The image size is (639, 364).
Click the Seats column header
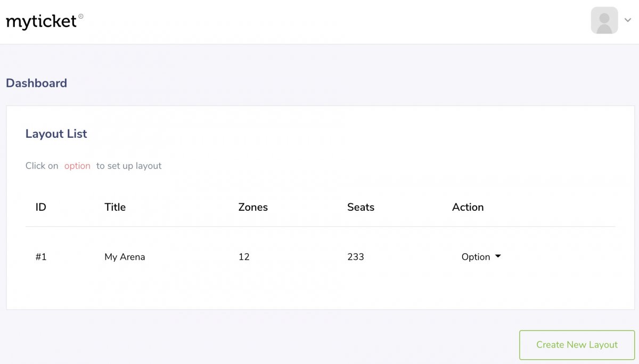[361, 207]
